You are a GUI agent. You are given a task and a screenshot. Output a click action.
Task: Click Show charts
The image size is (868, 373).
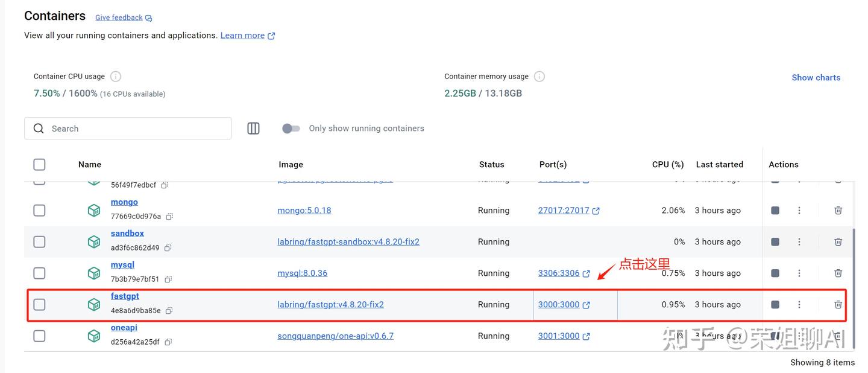(816, 77)
